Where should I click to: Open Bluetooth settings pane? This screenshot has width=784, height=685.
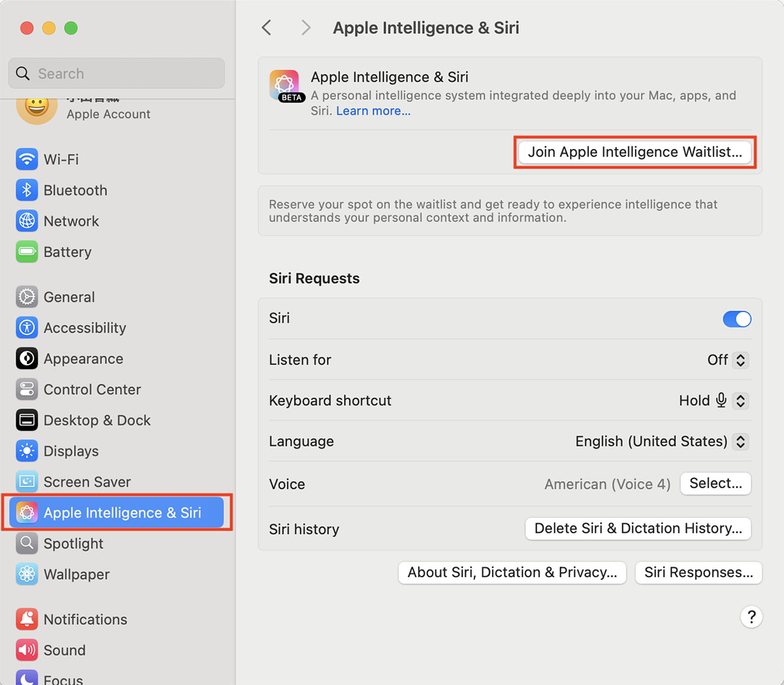point(118,190)
